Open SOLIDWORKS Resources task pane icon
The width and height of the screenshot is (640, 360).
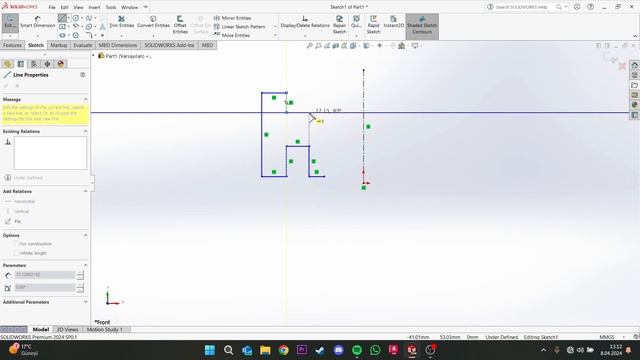pyautogui.click(x=634, y=65)
